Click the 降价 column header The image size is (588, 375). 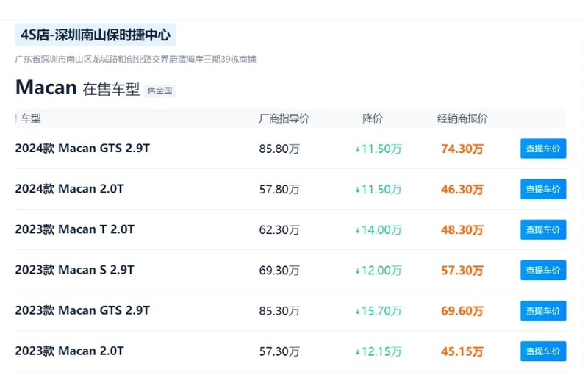click(373, 118)
